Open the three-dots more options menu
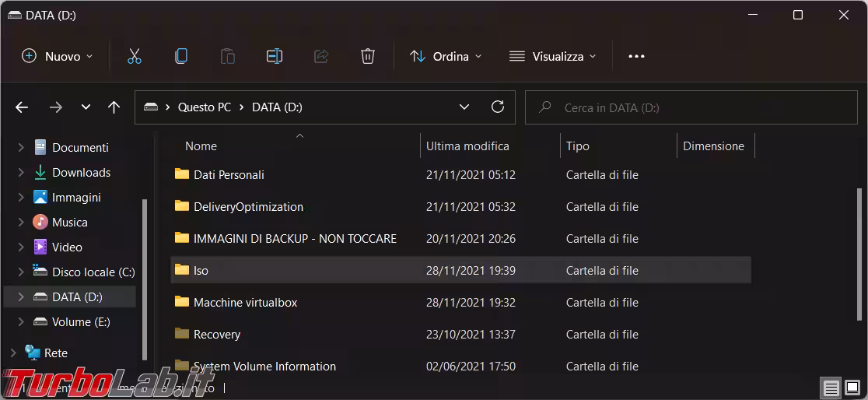Screen dimensions: 868x400 (x=636, y=56)
